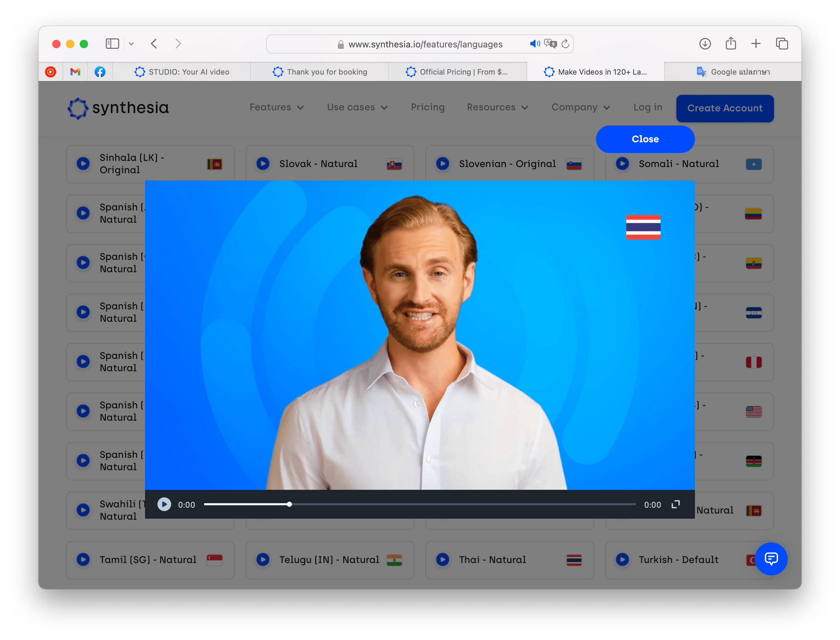
Task: Play the Thai language video
Action: pyautogui.click(x=164, y=504)
